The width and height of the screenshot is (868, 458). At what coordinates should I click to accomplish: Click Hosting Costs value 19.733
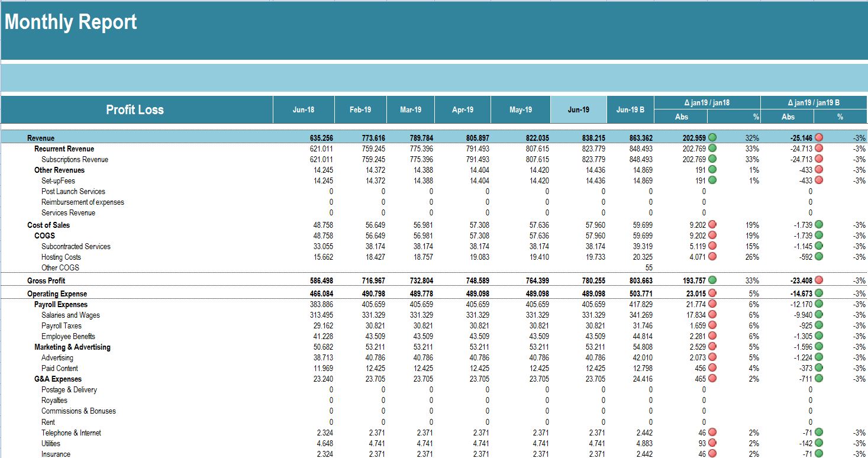(595, 257)
